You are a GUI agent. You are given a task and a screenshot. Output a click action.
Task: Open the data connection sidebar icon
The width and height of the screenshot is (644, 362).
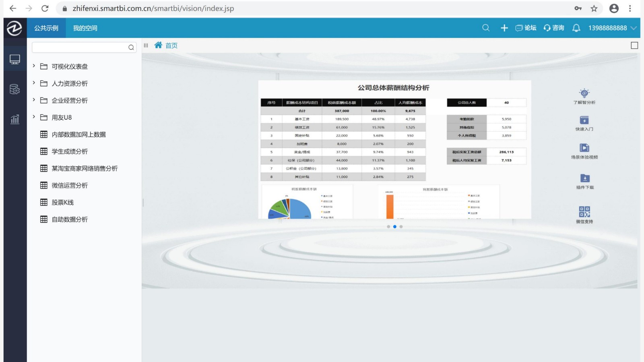tap(15, 89)
